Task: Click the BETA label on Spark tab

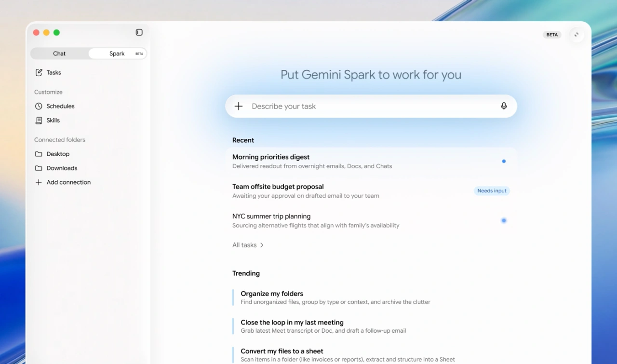Action: (139, 54)
